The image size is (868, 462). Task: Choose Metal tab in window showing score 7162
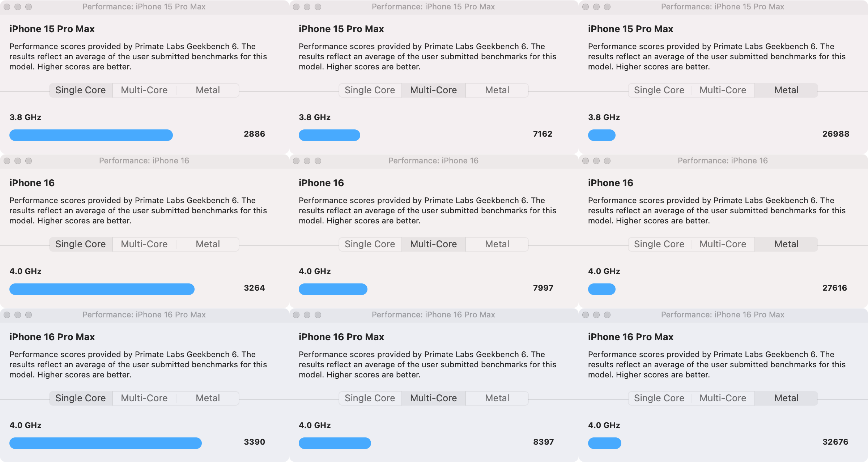coord(497,90)
